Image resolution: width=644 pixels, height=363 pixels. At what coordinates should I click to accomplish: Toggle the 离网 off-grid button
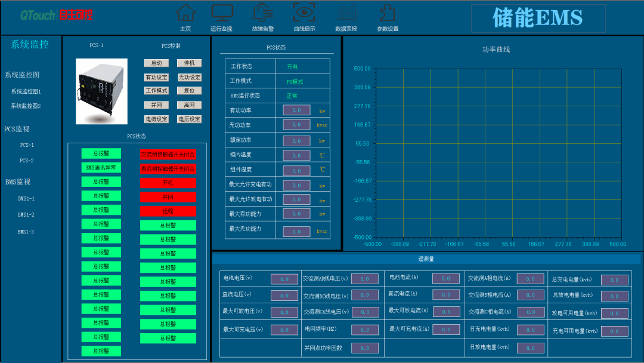coord(190,105)
